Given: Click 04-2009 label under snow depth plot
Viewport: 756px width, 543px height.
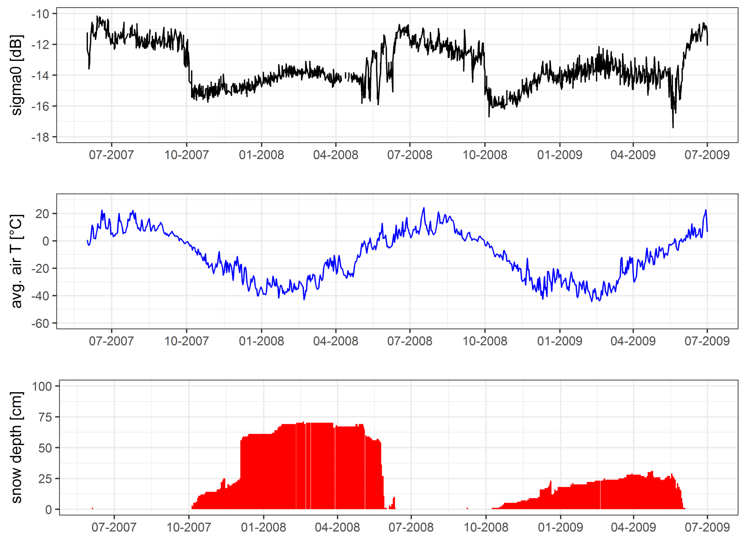Looking at the screenshot, I should pos(633,527).
